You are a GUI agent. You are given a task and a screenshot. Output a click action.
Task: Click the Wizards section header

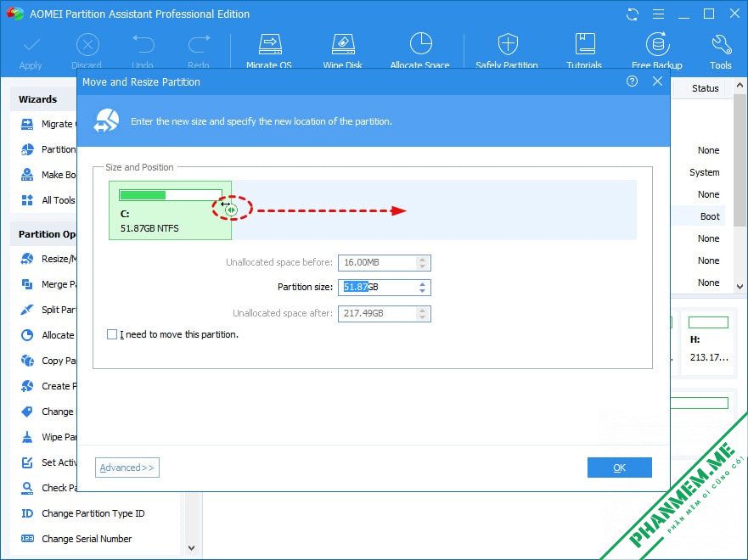(x=37, y=99)
